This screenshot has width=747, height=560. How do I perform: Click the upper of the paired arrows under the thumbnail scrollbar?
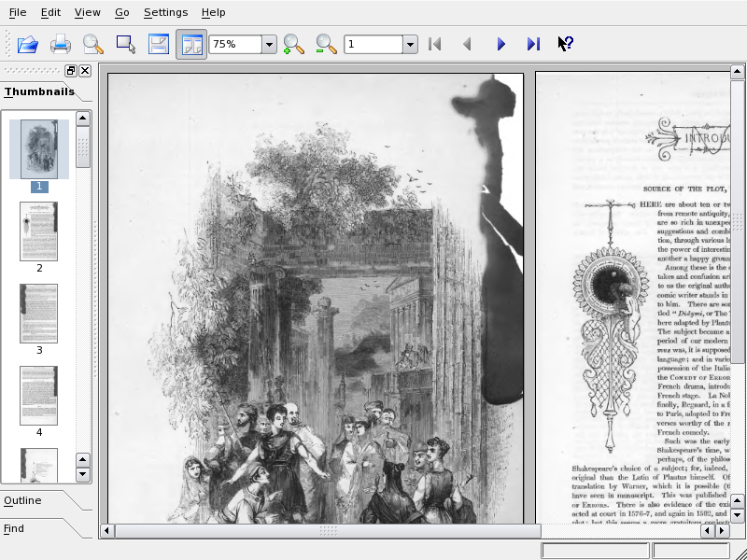83,460
